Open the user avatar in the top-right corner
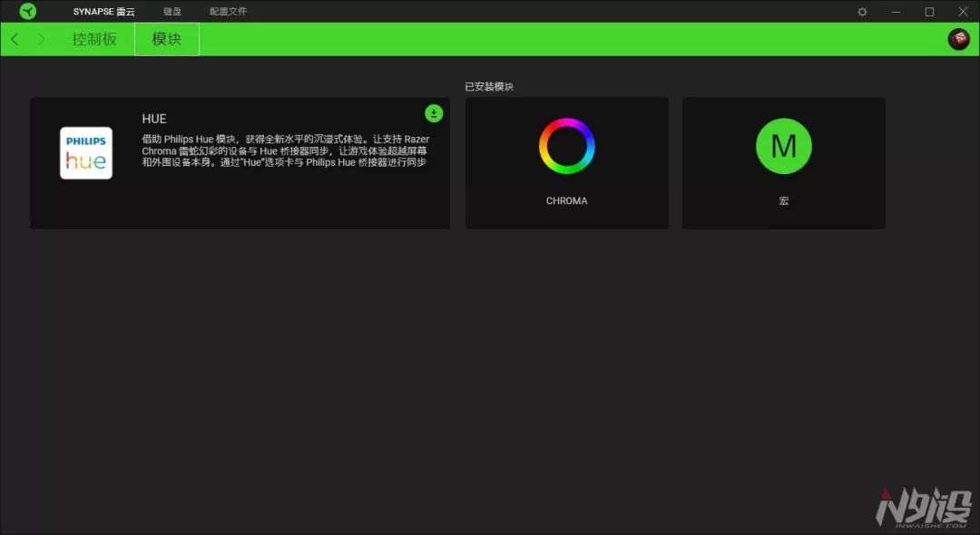980x535 pixels. (958, 39)
